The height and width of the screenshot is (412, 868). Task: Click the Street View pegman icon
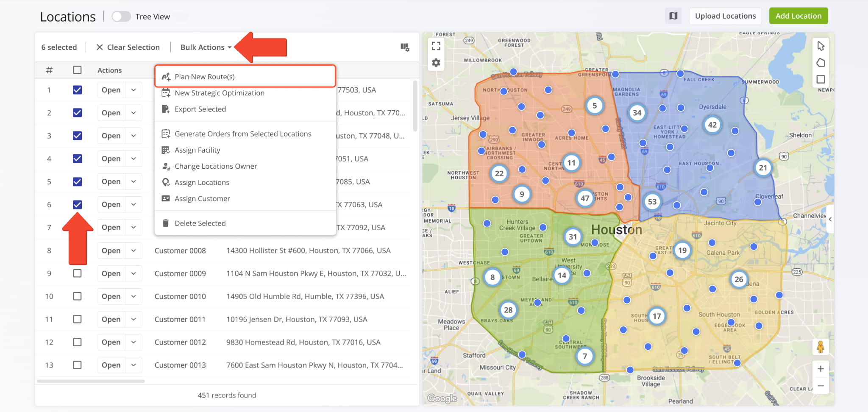coord(821,347)
